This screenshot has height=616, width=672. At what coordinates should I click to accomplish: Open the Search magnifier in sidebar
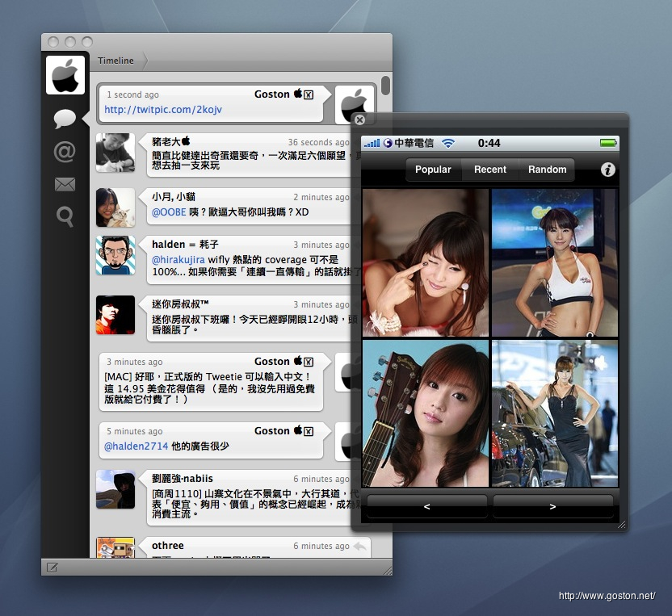65,216
